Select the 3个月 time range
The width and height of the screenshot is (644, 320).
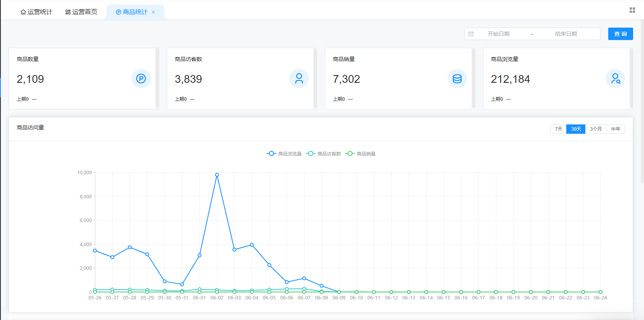point(596,129)
